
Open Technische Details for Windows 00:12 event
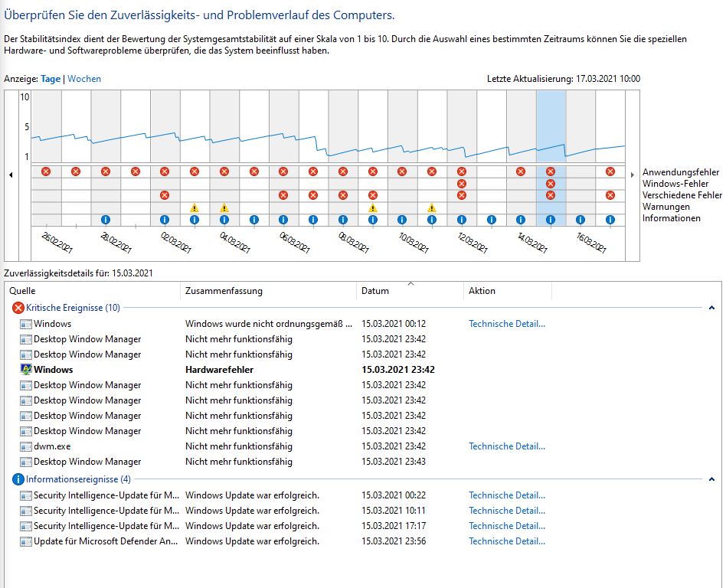[507, 324]
